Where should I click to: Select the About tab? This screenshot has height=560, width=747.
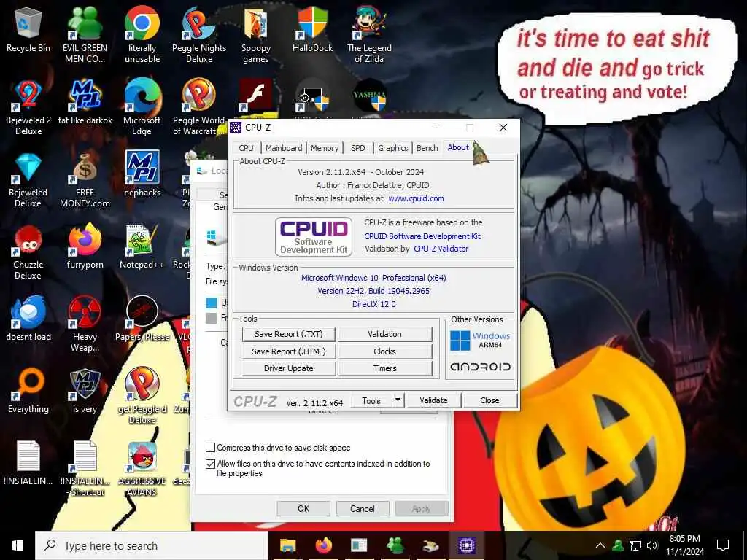click(x=458, y=147)
